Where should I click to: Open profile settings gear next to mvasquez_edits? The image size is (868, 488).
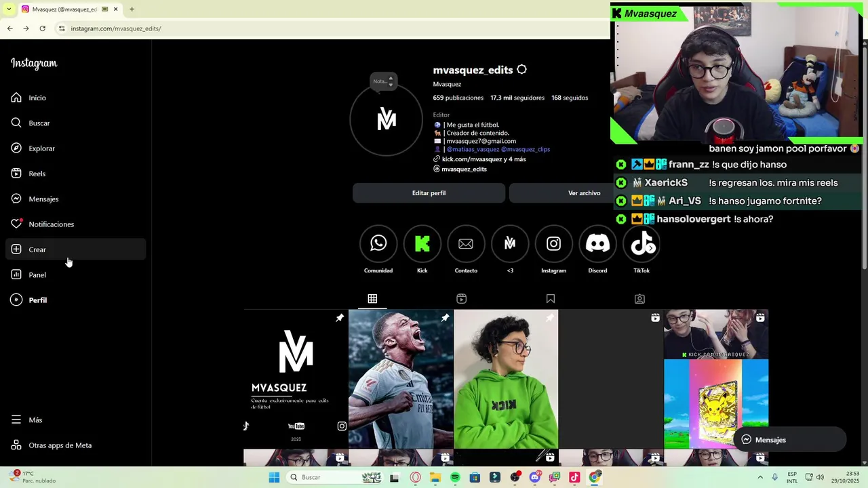(521, 70)
